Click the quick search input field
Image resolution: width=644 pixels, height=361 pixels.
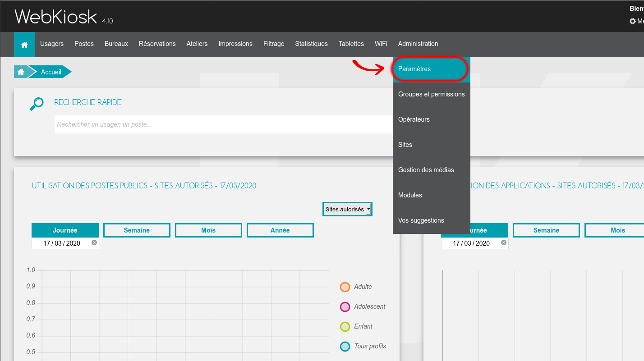coord(223,124)
